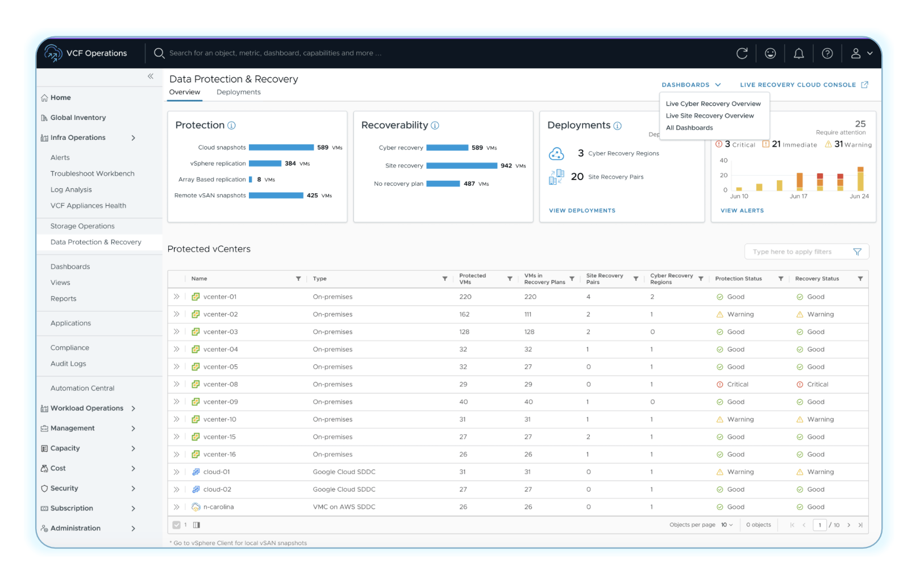924x581 pixels.
Task: Select All Dashboards menu entry
Action: click(x=689, y=128)
